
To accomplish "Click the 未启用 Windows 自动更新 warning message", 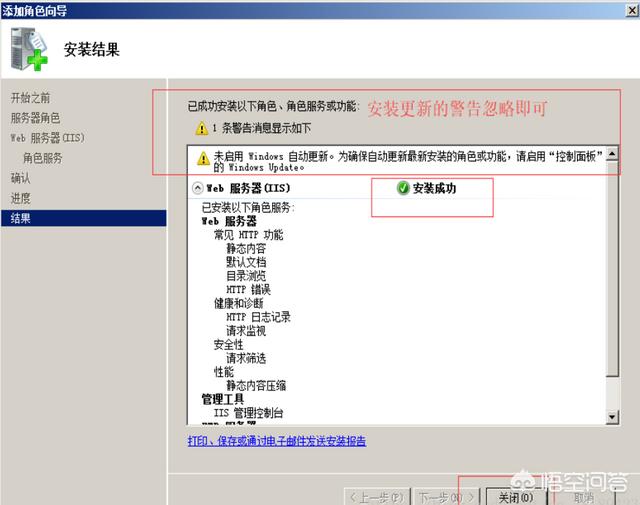I will coord(408,161).
